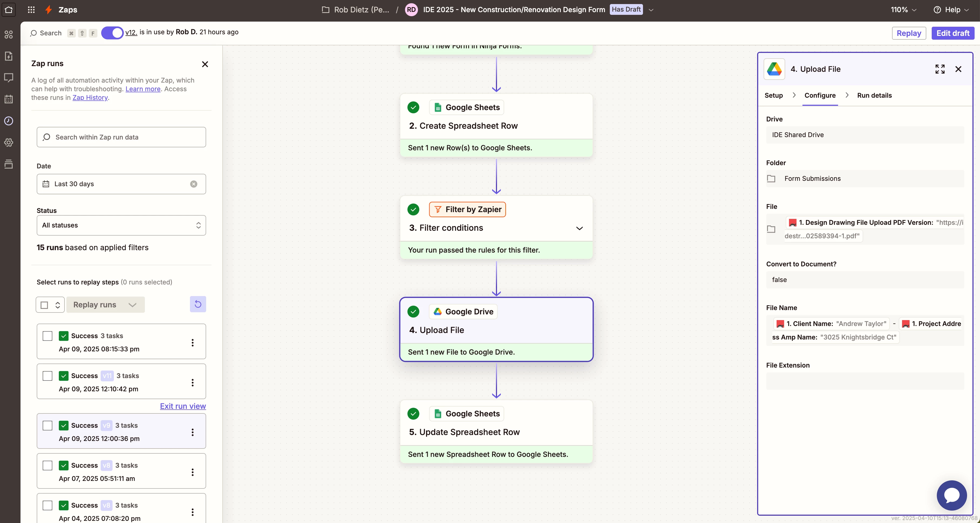Click the Search within Zap run data field
The image size is (980, 523).
click(x=121, y=137)
